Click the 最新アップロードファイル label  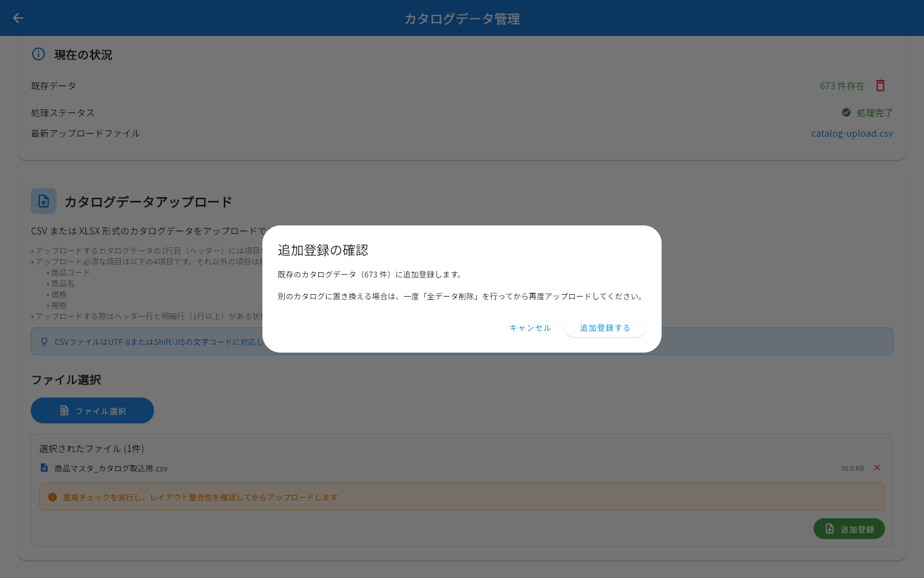(85, 134)
